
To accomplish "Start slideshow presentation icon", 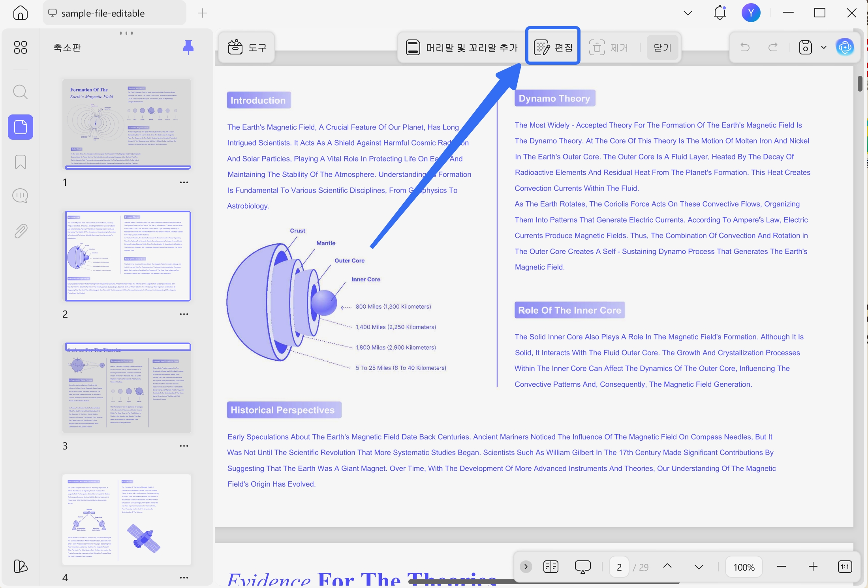I will click(x=582, y=567).
